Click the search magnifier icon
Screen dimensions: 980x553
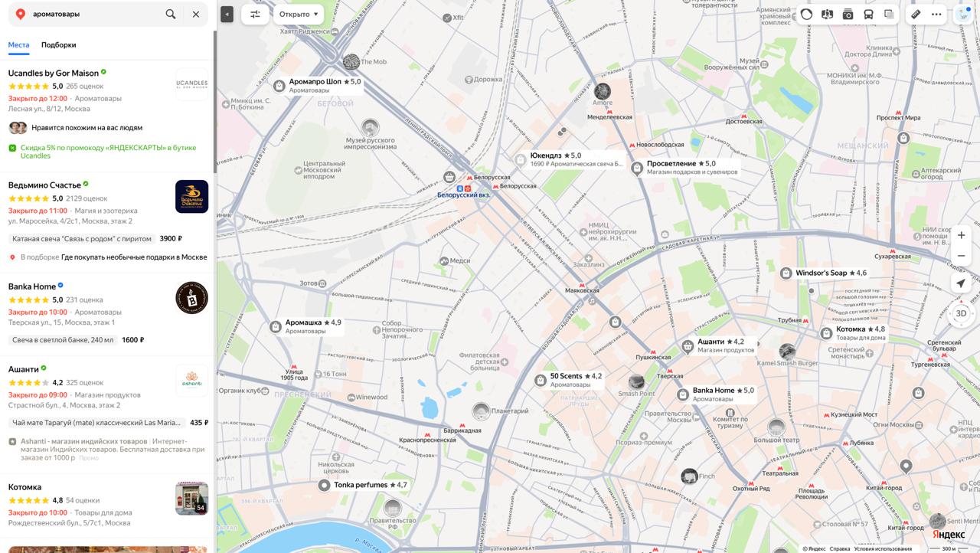(x=171, y=14)
